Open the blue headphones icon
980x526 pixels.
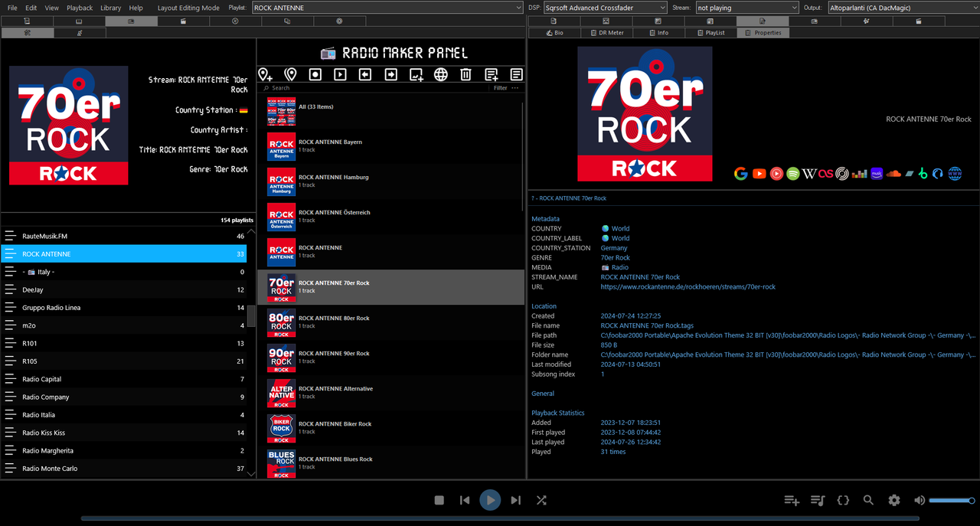[938, 174]
